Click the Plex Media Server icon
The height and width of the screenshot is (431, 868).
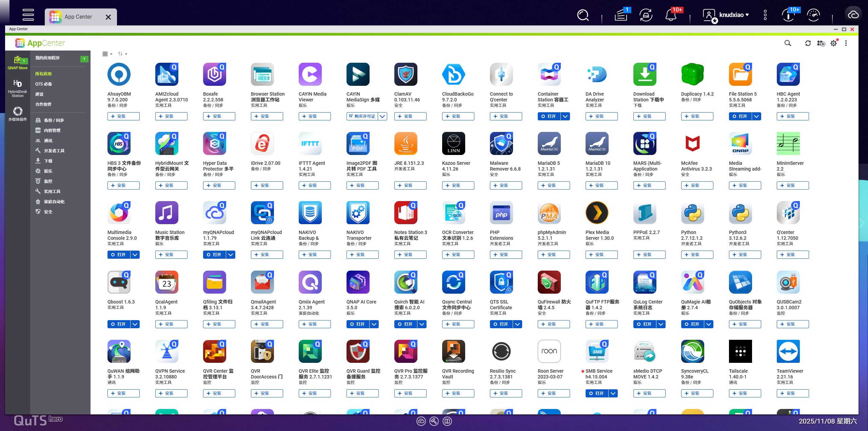[597, 213]
